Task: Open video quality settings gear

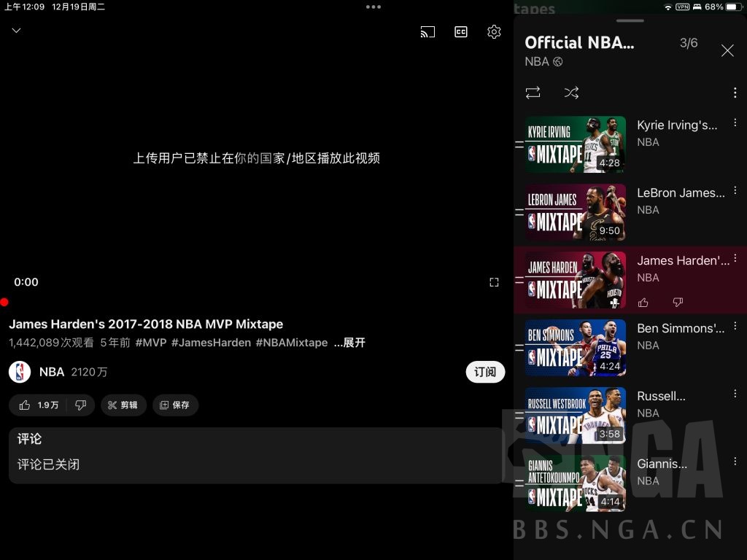Action: tap(494, 31)
